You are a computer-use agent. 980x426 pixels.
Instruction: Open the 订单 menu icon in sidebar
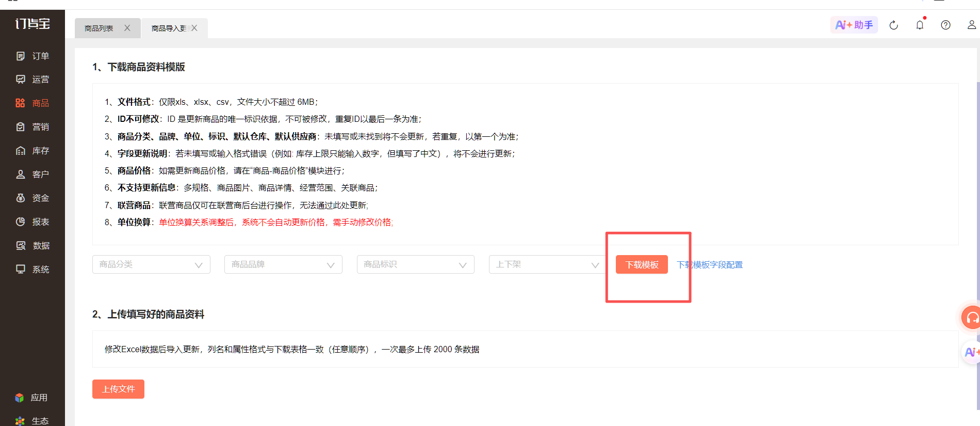click(x=21, y=56)
